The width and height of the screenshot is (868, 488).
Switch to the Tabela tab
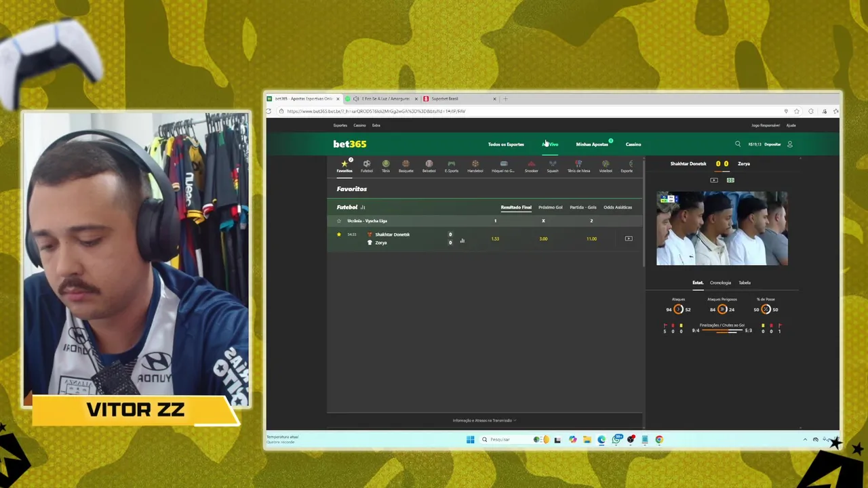pyautogui.click(x=745, y=283)
